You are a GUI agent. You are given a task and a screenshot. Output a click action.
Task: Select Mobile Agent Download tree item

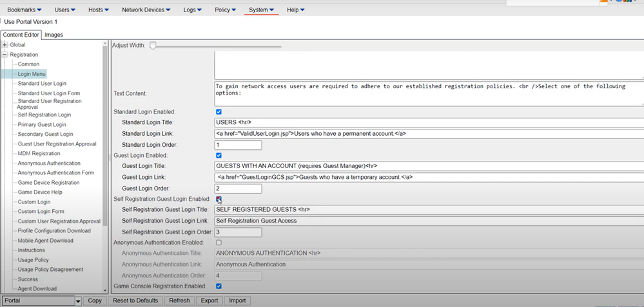pyautogui.click(x=46, y=241)
